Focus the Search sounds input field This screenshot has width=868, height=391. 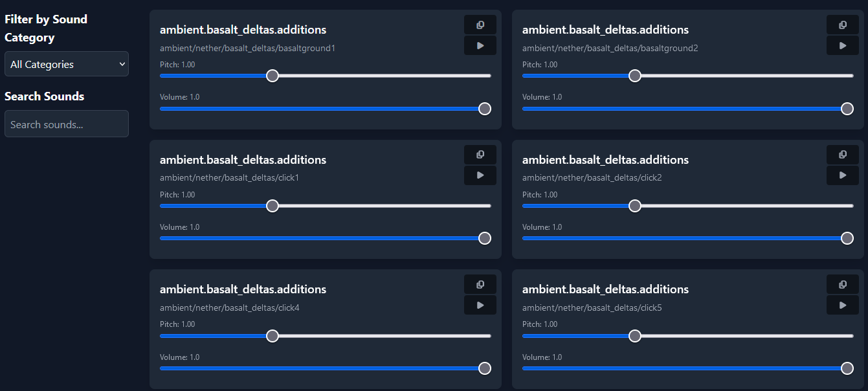click(66, 124)
